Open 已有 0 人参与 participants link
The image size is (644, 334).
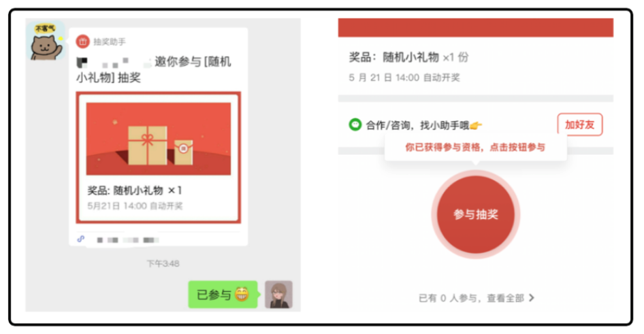(477, 298)
